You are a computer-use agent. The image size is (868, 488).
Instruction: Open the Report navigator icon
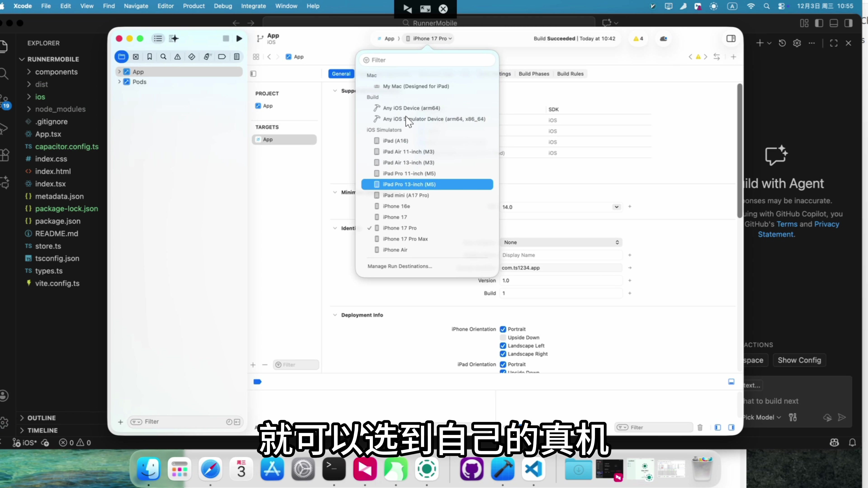point(237,56)
